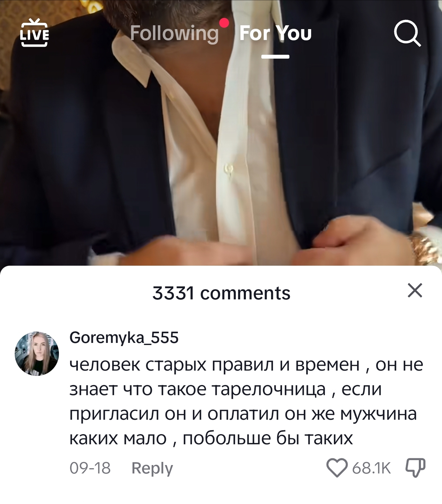Viewport: 442px width, 504px height.
Task: Click the 3331 comments header
Action: pos(221,293)
